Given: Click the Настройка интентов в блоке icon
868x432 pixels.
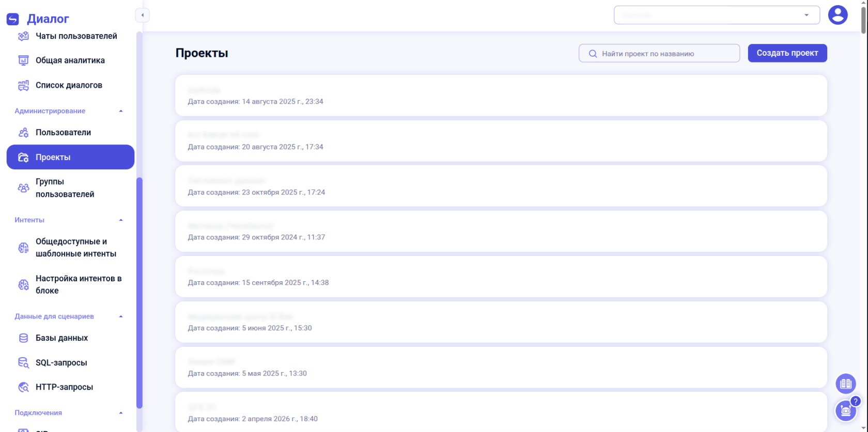Looking at the screenshot, I should [x=23, y=284].
